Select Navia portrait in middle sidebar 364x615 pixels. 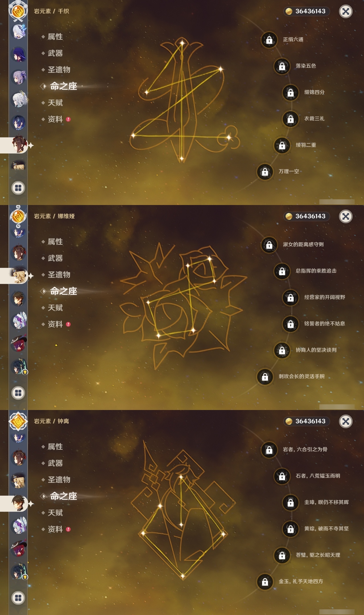point(19,276)
